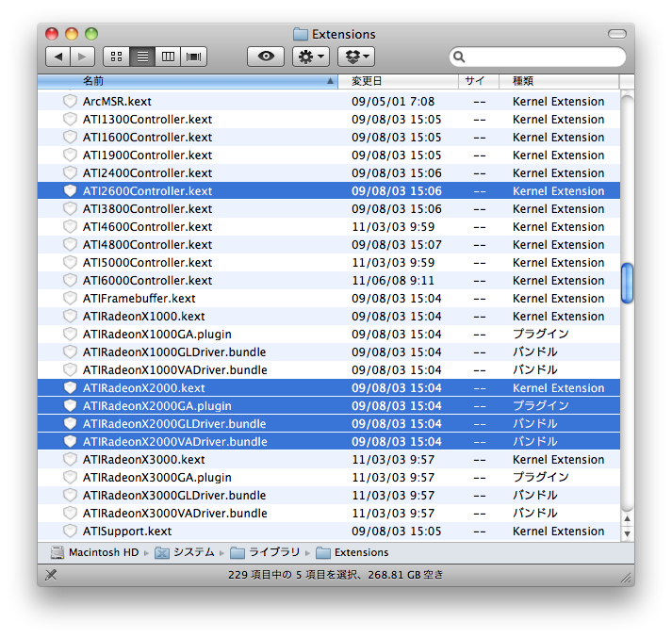Viewport: 672px width, 638px height.
Task: Click the icon of ATIRadeonX2000.kext
Action: coord(70,387)
